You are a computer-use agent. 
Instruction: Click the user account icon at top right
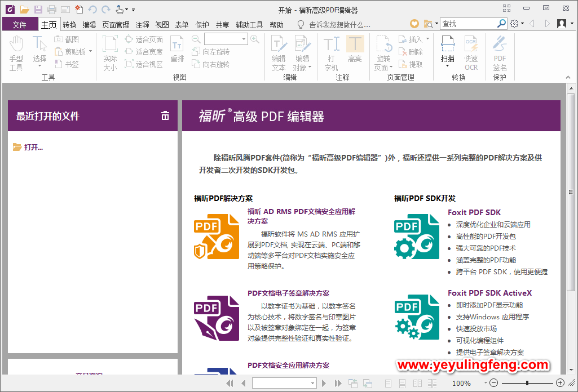(x=562, y=24)
